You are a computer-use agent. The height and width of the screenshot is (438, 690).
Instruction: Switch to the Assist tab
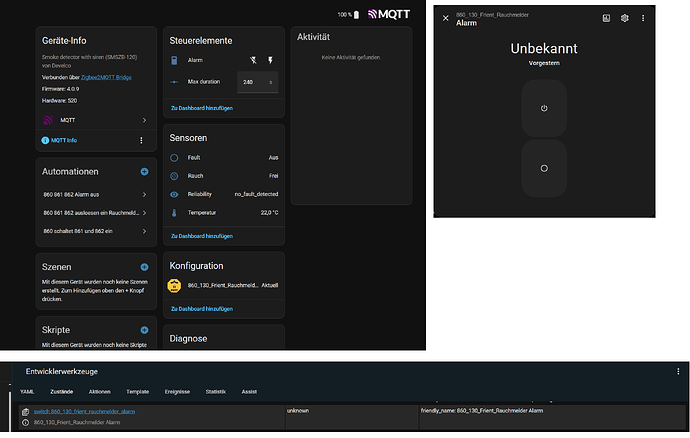[249, 391]
